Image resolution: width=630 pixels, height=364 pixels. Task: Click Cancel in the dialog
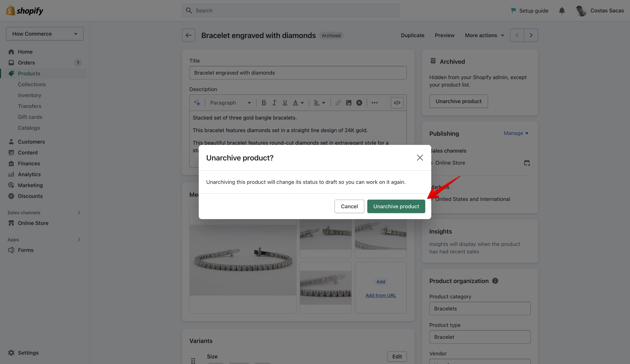click(349, 206)
